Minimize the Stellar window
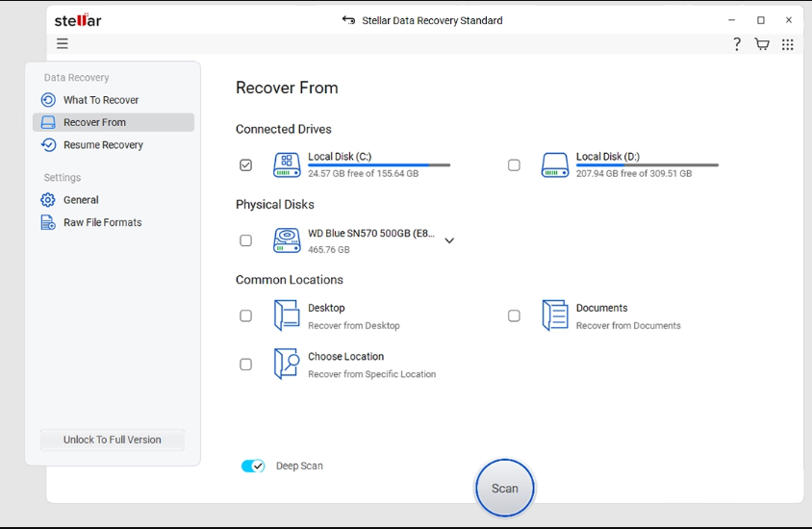The width and height of the screenshot is (812, 529). pyautogui.click(x=732, y=20)
